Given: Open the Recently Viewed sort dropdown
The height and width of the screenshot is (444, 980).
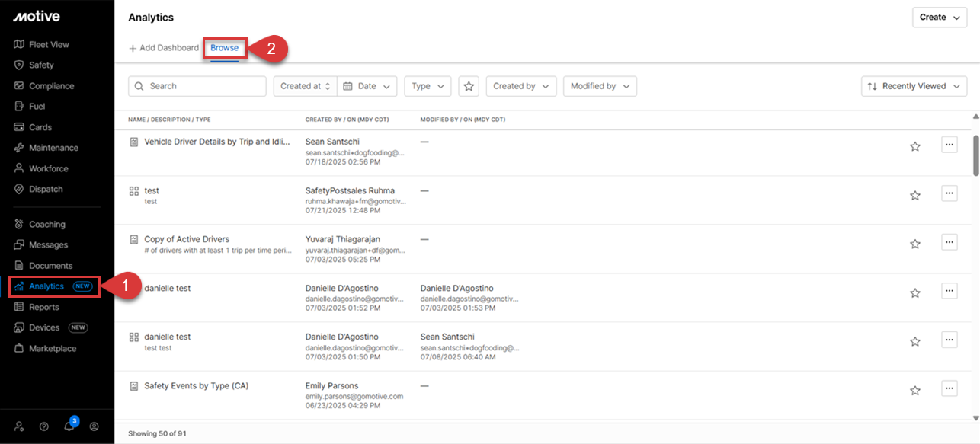Looking at the screenshot, I should [x=914, y=86].
